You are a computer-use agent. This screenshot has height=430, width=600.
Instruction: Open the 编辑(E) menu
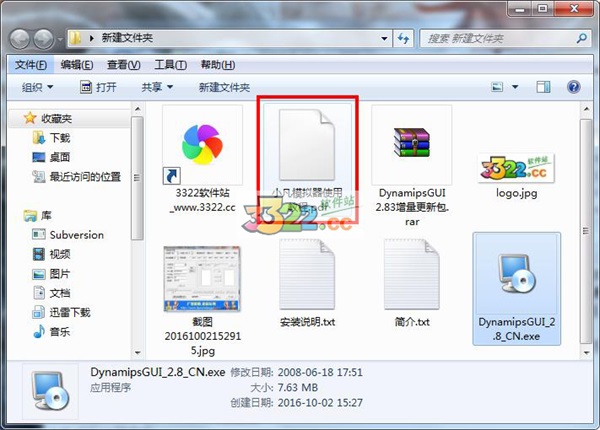coord(77,65)
